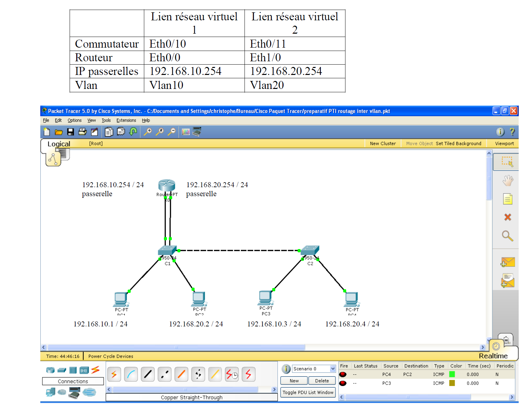Screen dimensions: 532x407
Task: Click the green color swatch for PC4
Action: (x=452, y=374)
